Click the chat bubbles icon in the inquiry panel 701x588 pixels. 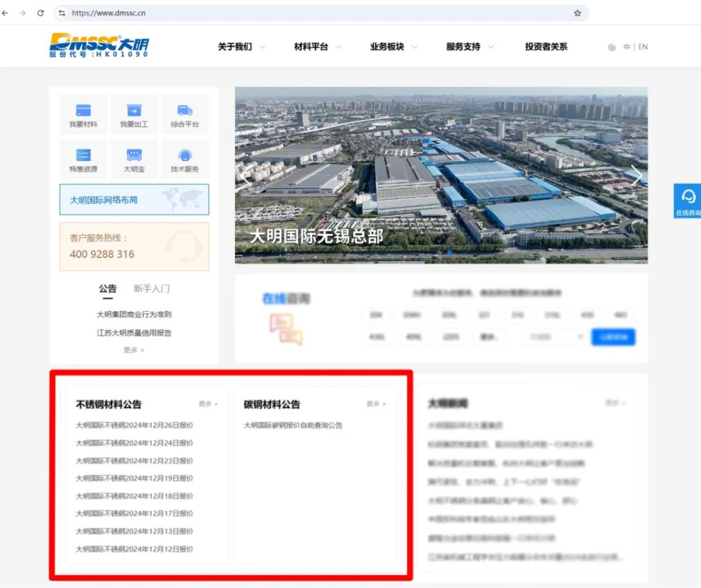pos(286,328)
